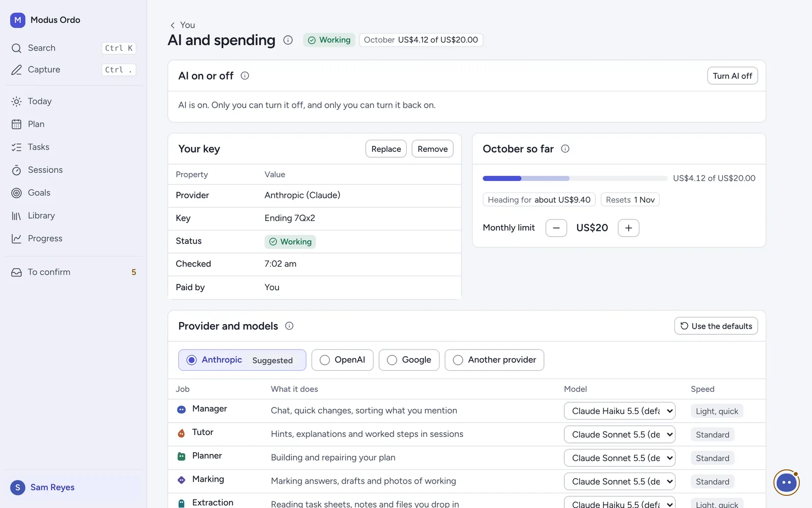The height and width of the screenshot is (508, 812).
Task: Open the Extraction model dropdown
Action: (620, 503)
